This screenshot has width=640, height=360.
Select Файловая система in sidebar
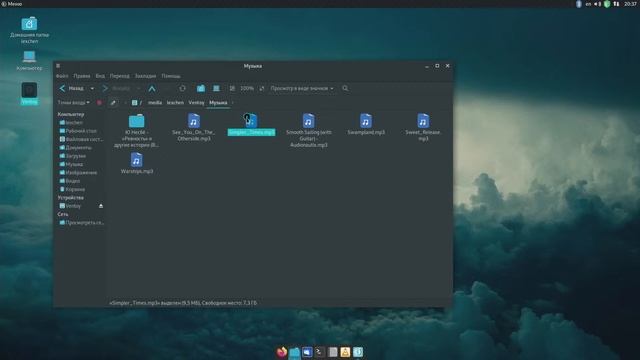pos(81,139)
